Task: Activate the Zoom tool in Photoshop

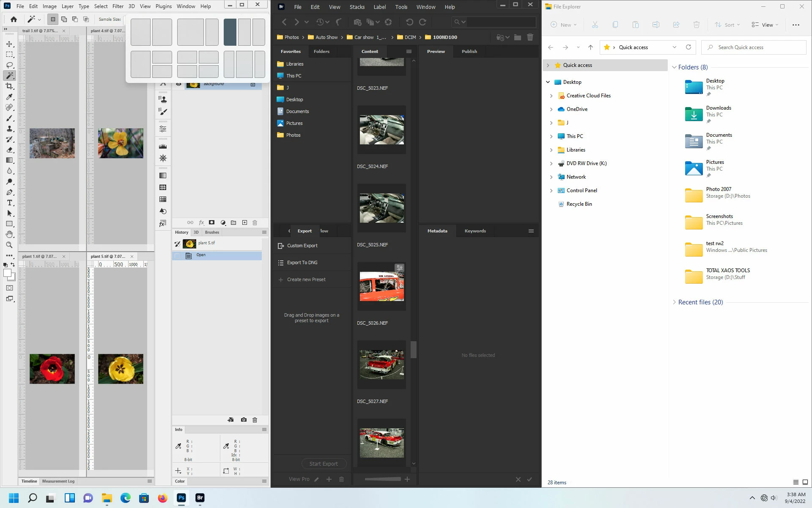Action: pyautogui.click(x=9, y=245)
